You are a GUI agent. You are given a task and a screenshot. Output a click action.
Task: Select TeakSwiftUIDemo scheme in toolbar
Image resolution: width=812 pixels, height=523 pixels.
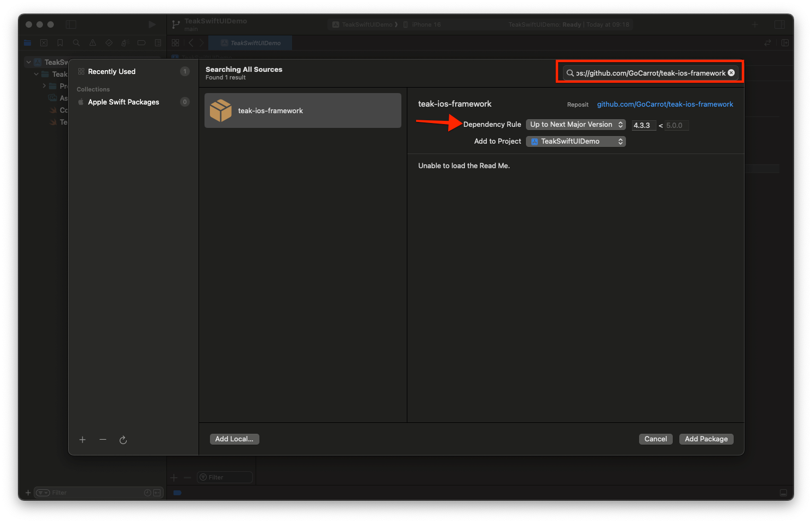tap(364, 24)
